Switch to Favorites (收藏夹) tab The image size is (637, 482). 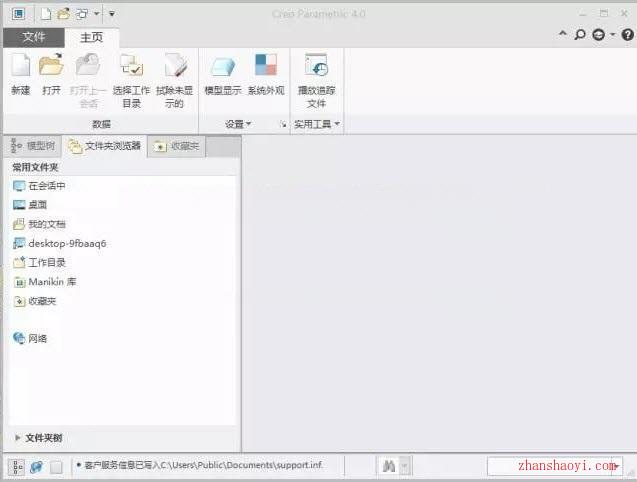tap(177, 146)
